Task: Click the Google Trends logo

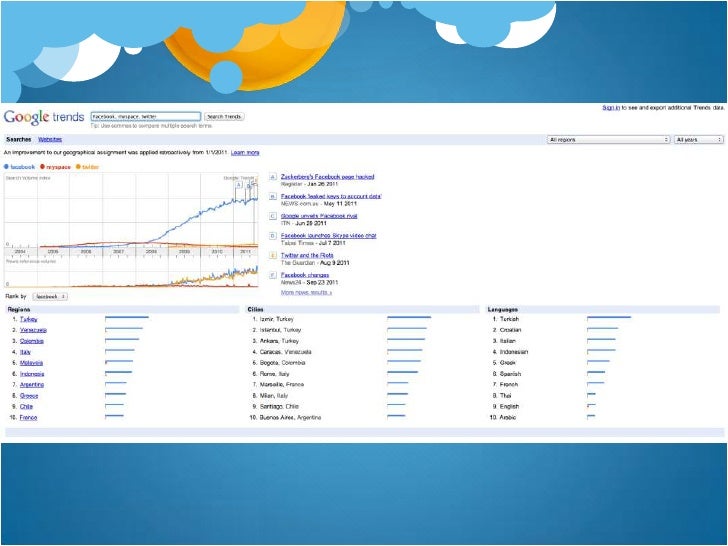Action: 44,117
